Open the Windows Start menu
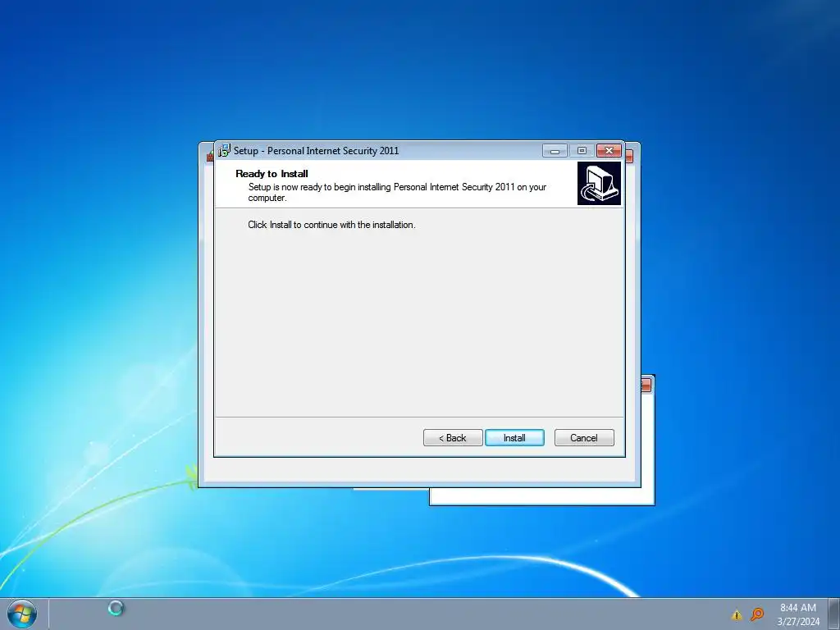The width and height of the screenshot is (840, 630). point(22,614)
